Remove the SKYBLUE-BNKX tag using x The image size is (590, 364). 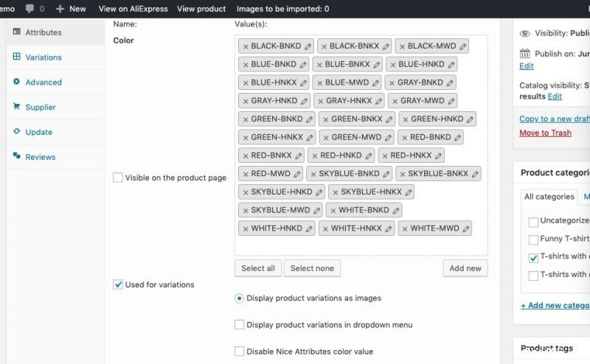pyautogui.click(x=402, y=174)
